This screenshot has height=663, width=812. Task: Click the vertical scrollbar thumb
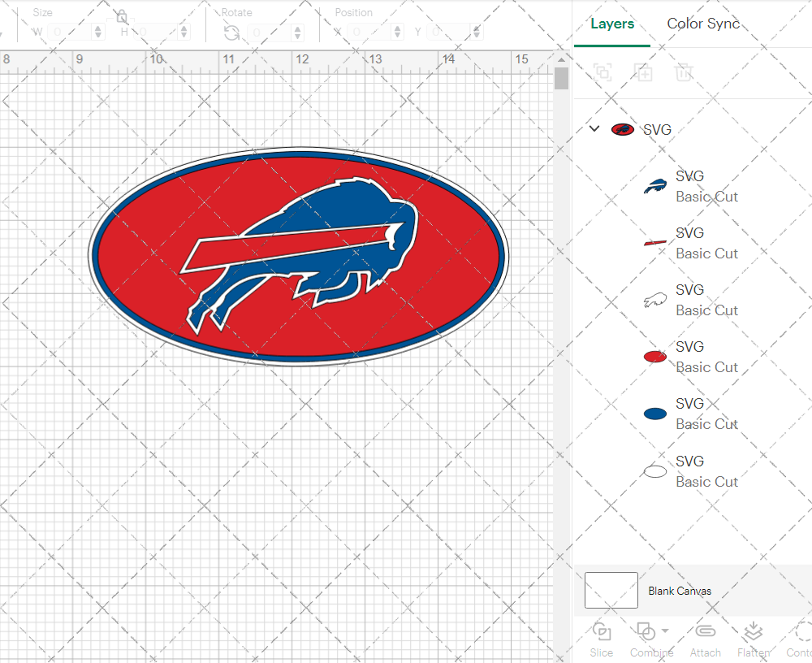561,79
